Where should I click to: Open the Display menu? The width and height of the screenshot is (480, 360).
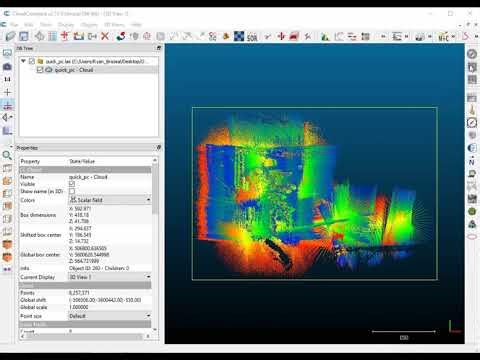pos(66,25)
